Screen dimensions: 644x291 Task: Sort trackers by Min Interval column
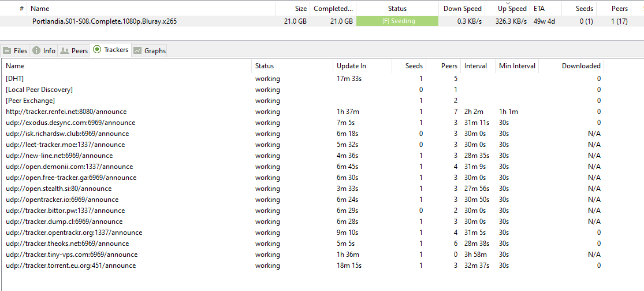517,66
